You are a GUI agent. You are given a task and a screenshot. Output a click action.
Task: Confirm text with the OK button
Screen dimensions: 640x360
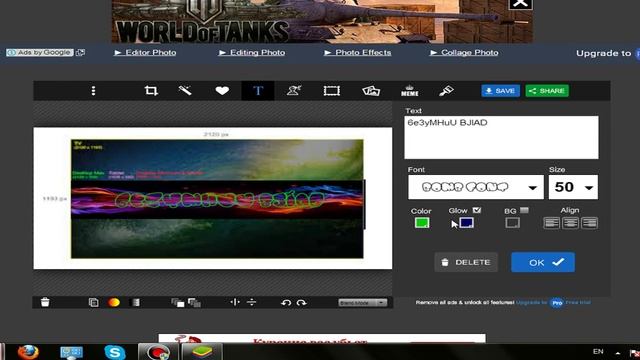tap(543, 262)
